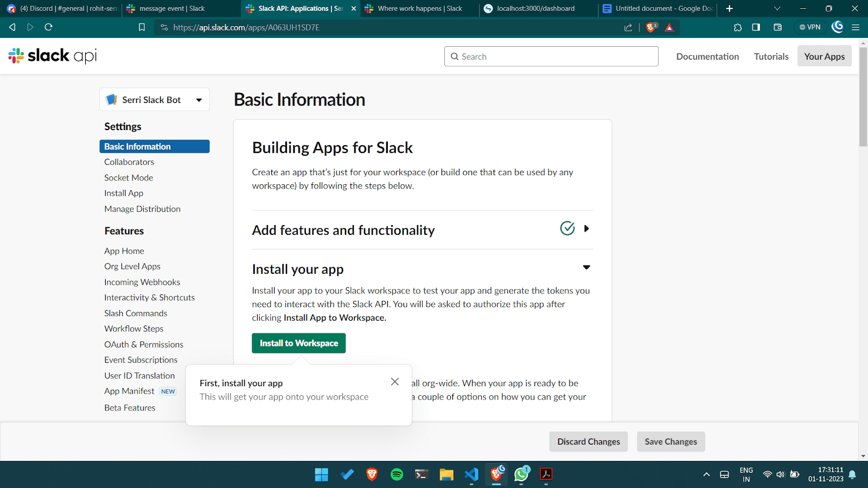868x488 pixels.
Task: Open Brave Shields lion icon
Action: coord(652,27)
